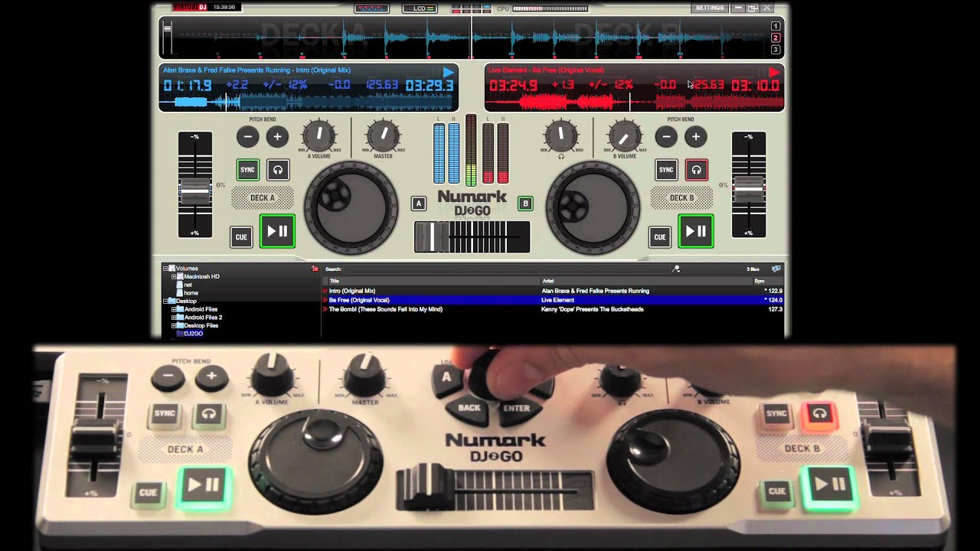980x551 pixels.
Task: Click the CPU load meter
Action: click(x=550, y=8)
